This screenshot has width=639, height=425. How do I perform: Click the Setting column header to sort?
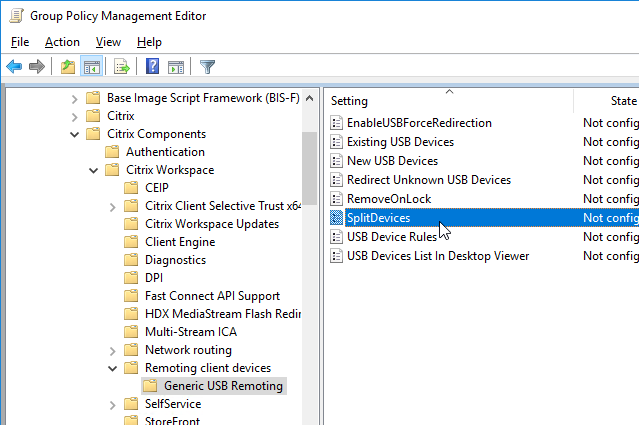pyautogui.click(x=449, y=101)
